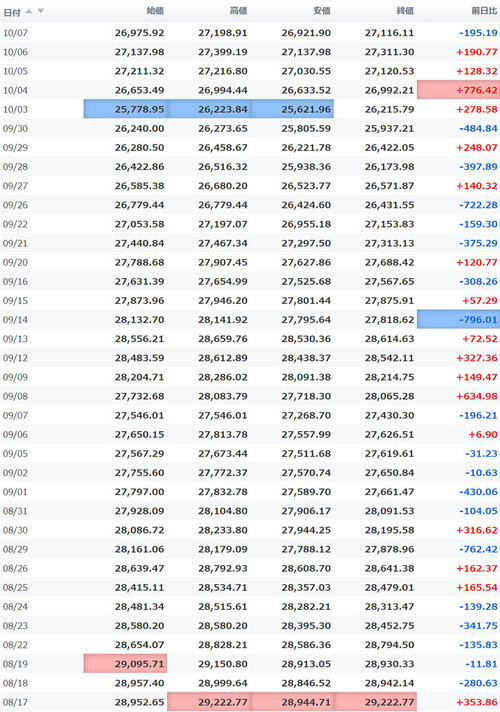Select highlighted low value 28,944.71
This screenshot has height=712, width=500.
click(x=292, y=702)
